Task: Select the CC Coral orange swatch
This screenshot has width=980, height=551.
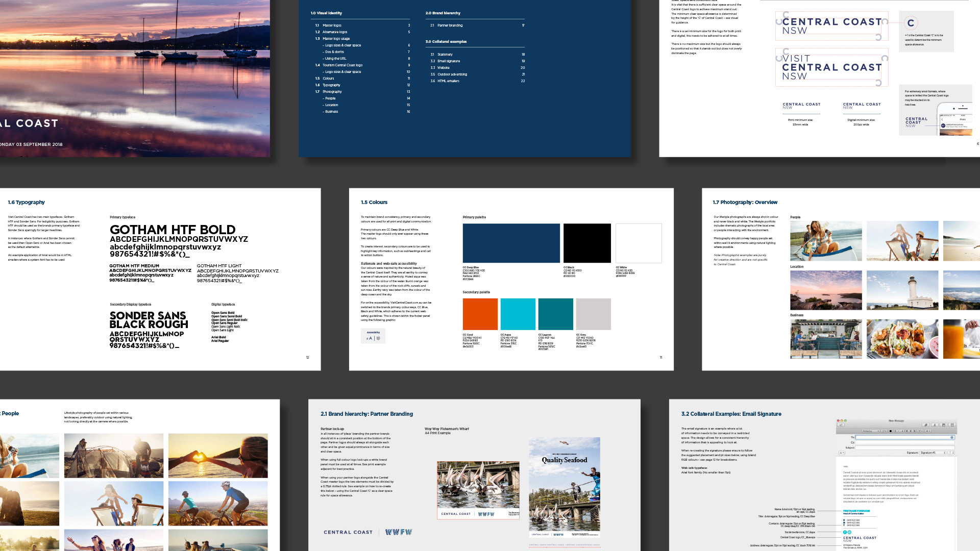Action: [480, 314]
